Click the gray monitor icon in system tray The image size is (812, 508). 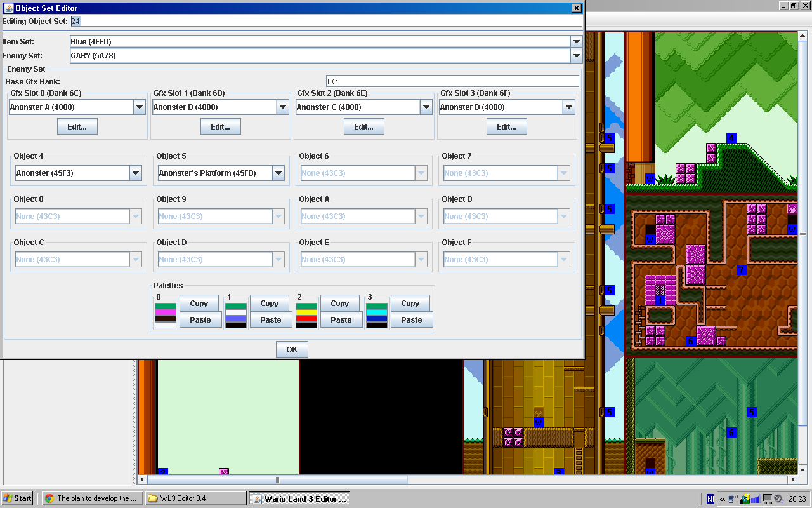767,499
